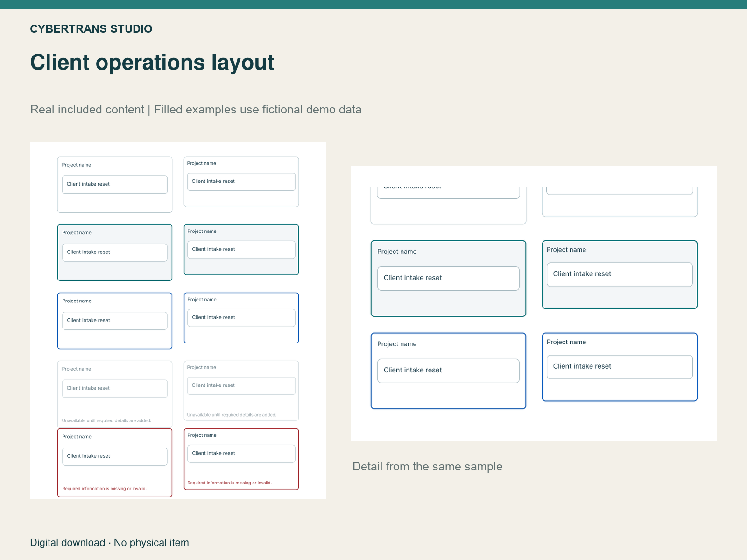Click 'Project name' label in detail image's taller teal card

pyautogui.click(x=397, y=252)
